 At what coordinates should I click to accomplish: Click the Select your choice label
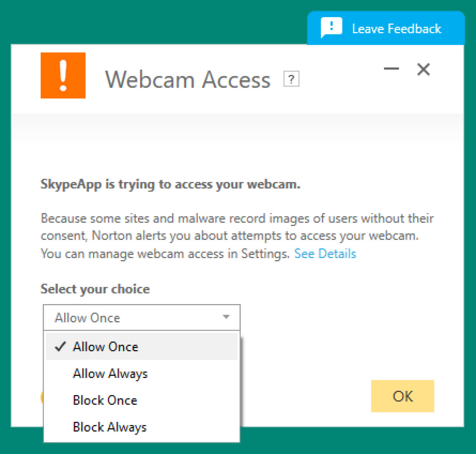95,289
